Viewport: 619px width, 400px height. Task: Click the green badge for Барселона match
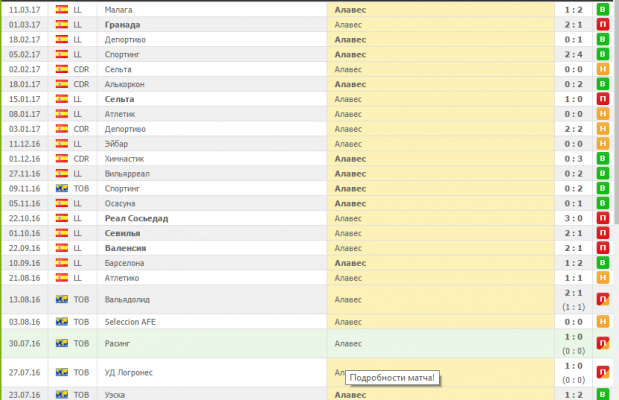click(x=603, y=263)
